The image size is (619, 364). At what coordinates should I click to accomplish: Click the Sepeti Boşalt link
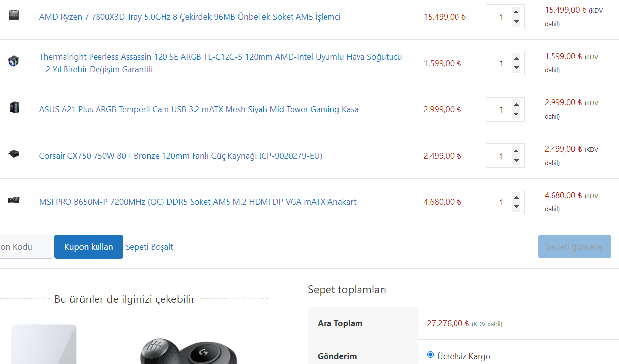click(149, 247)
